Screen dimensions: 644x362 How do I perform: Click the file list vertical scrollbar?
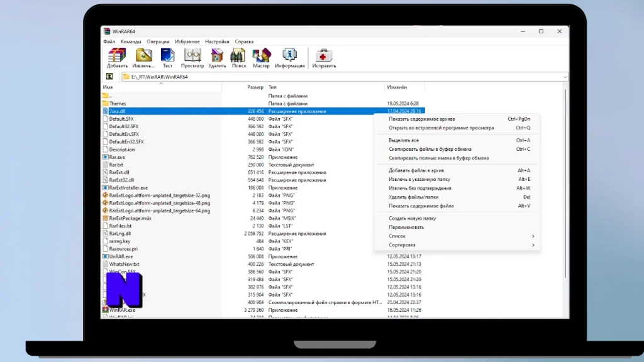(x=565, y=183)
